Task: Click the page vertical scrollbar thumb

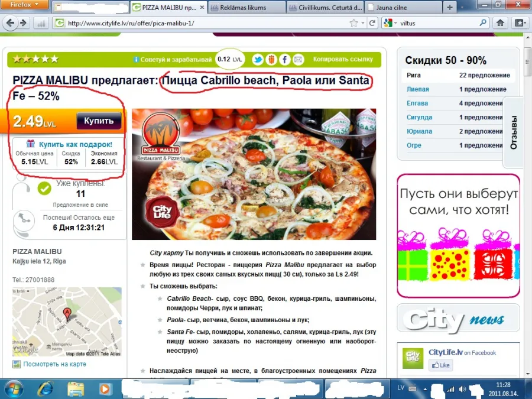Action: point(527,61)
